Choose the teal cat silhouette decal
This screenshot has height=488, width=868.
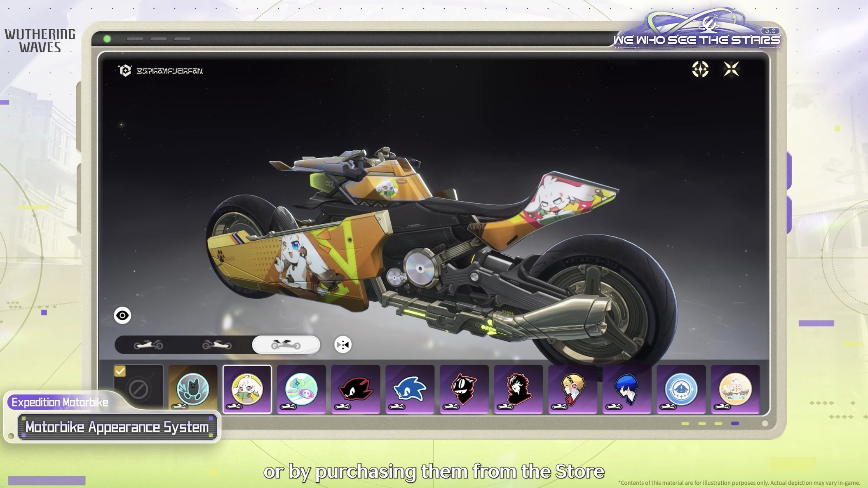pyautogui.click(x=192, y=389)
